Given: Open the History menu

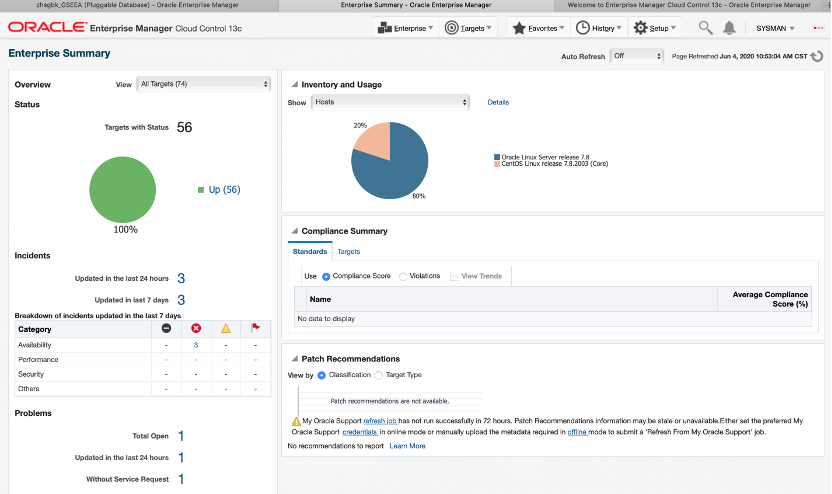Looking at the screenshot, I should click(x=599, y=28).
